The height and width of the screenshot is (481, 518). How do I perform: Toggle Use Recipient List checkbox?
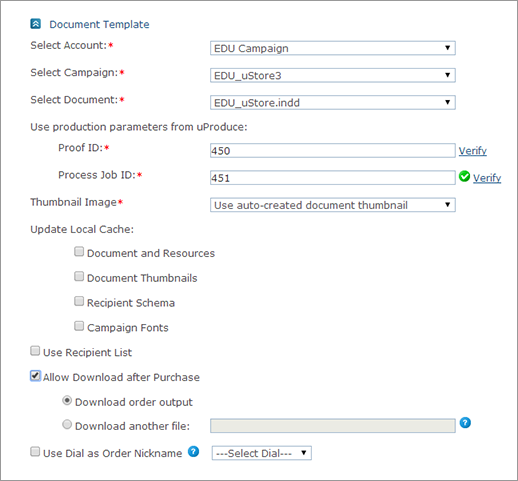35,351
